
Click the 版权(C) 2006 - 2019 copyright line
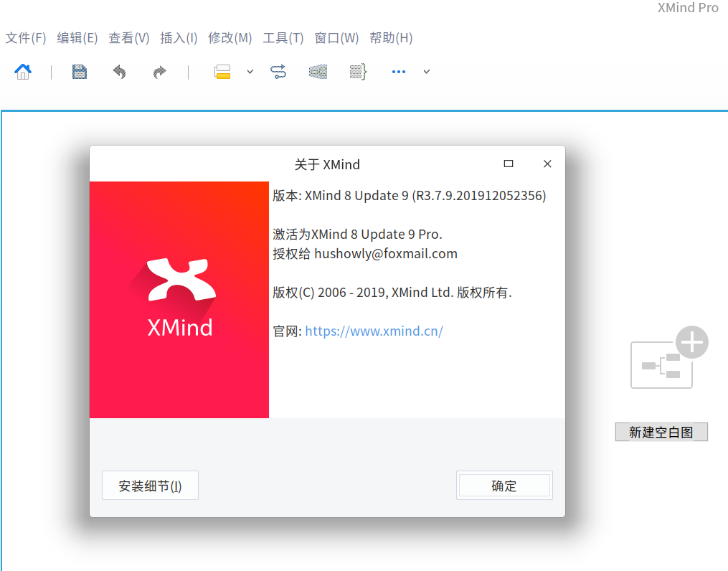(x=392, y=293)
